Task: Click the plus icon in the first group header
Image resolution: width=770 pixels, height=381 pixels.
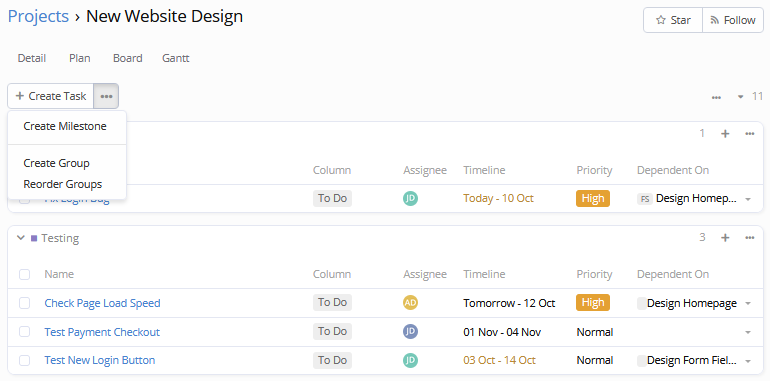Action: pos(725,134)
